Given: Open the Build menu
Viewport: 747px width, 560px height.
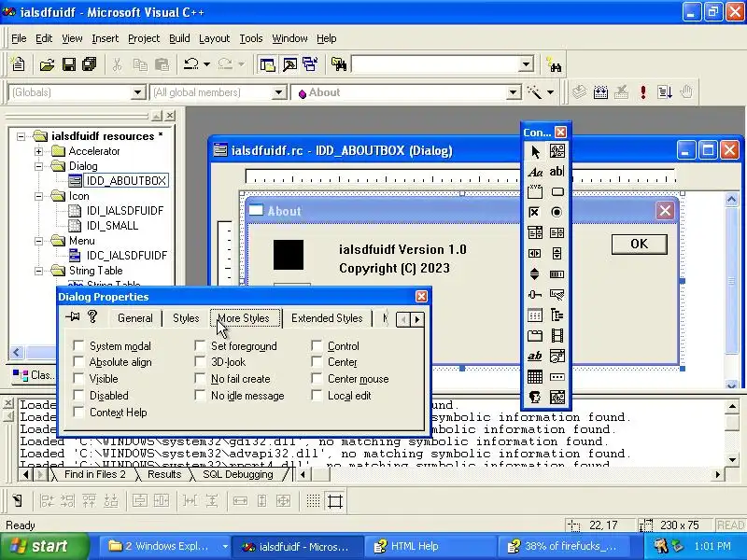Looking at the screenshot, I should [179, 38].
